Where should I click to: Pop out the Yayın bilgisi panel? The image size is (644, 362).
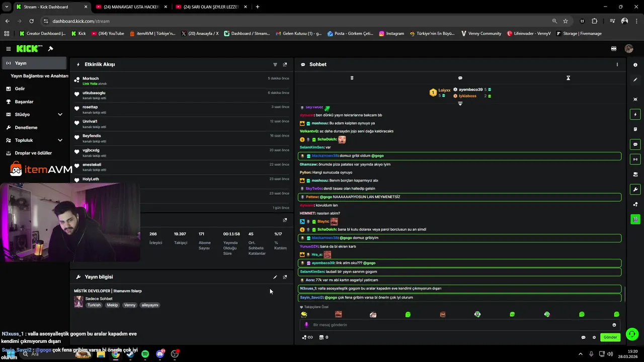(x=285, y=277)
